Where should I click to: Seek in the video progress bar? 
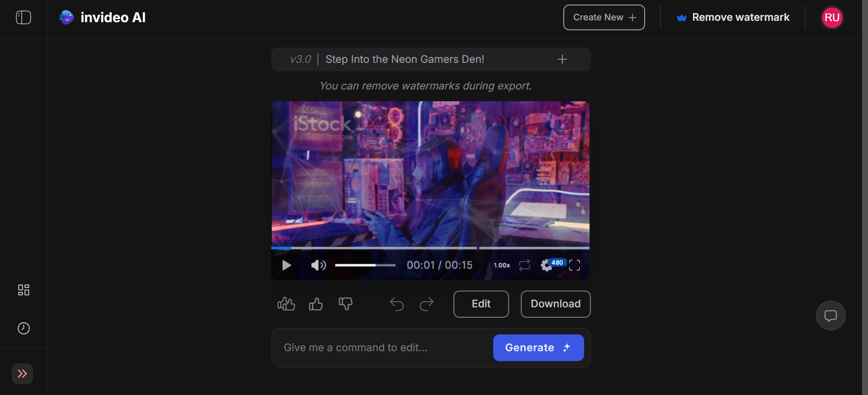tap(430, 248)
